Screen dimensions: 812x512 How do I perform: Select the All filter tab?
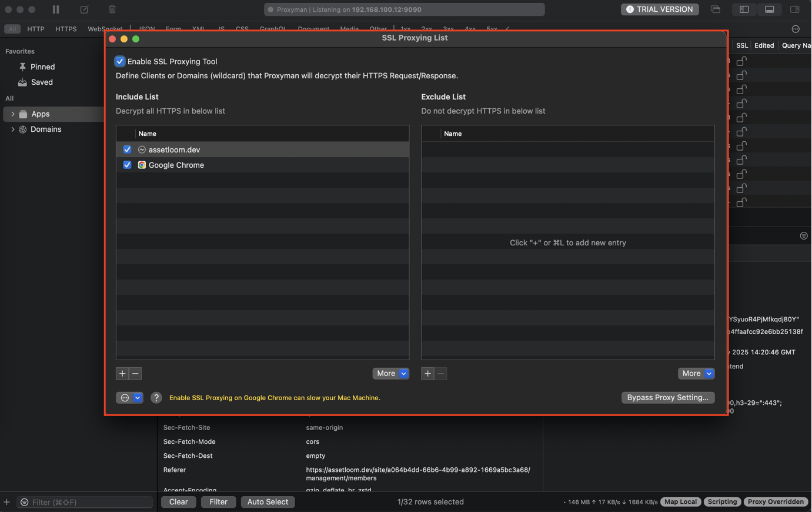[x=12, y=29]
